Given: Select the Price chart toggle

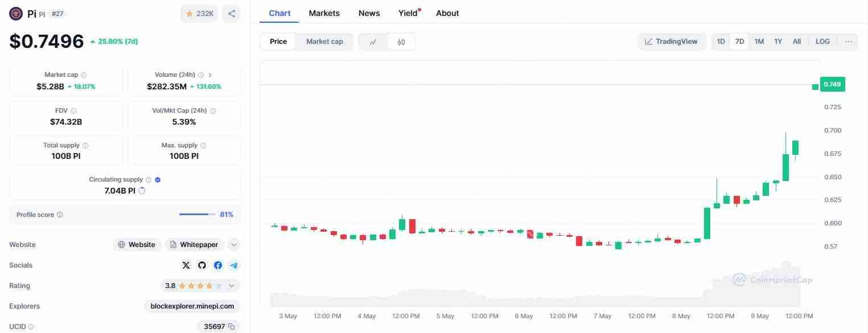Looking at the screenshot, I should [278, 42].
